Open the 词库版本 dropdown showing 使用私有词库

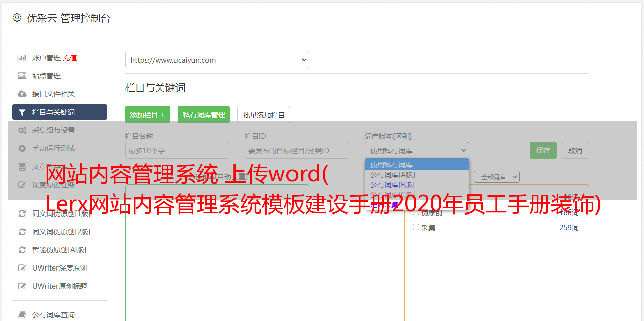pos(417,150)
